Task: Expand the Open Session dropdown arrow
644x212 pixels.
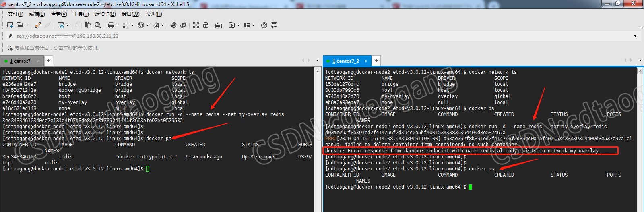Action: pos(27,25)
